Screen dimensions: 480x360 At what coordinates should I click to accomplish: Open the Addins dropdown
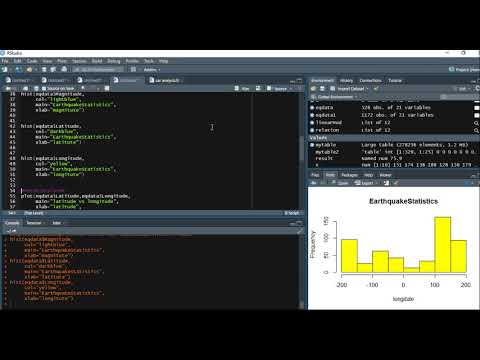tap(152, 69)
